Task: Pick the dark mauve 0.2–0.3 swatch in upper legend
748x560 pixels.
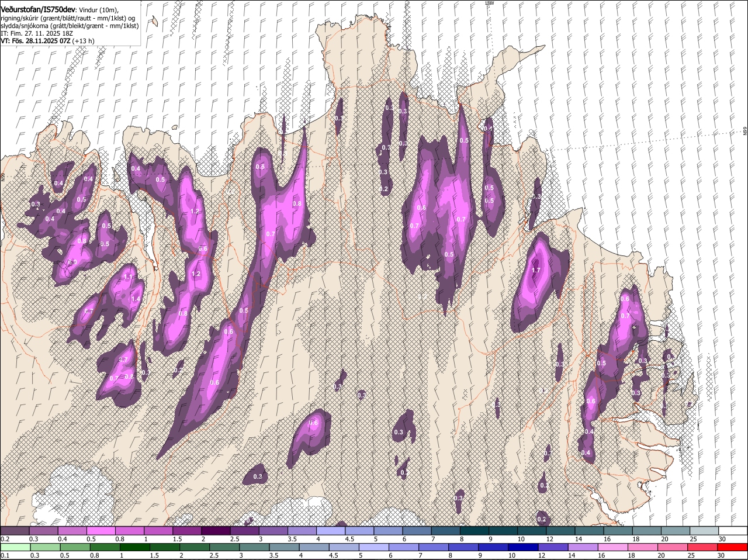Action: [x=15, y=531]
